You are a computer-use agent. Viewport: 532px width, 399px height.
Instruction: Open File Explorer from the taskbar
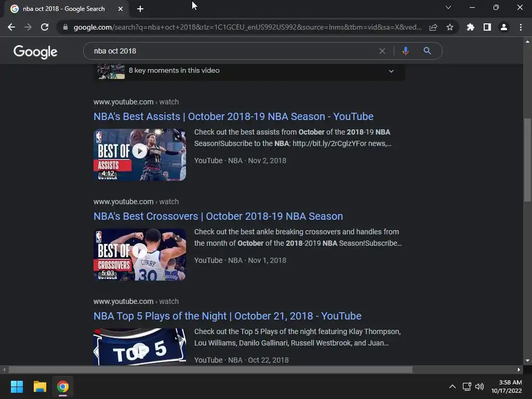point(39,387)
